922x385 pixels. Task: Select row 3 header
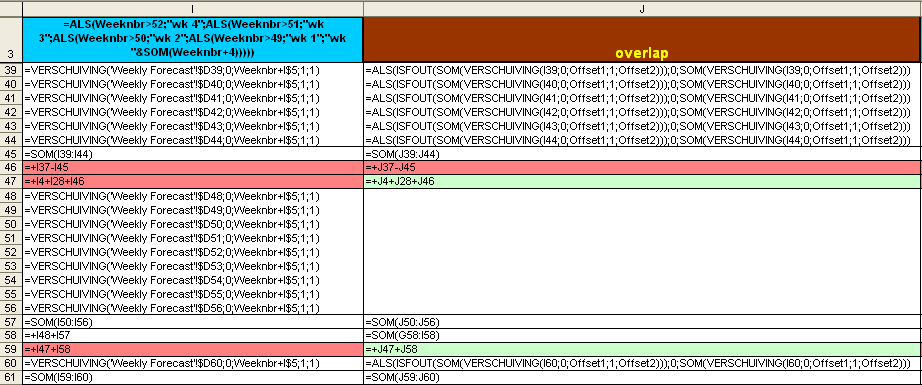[11, 39]
